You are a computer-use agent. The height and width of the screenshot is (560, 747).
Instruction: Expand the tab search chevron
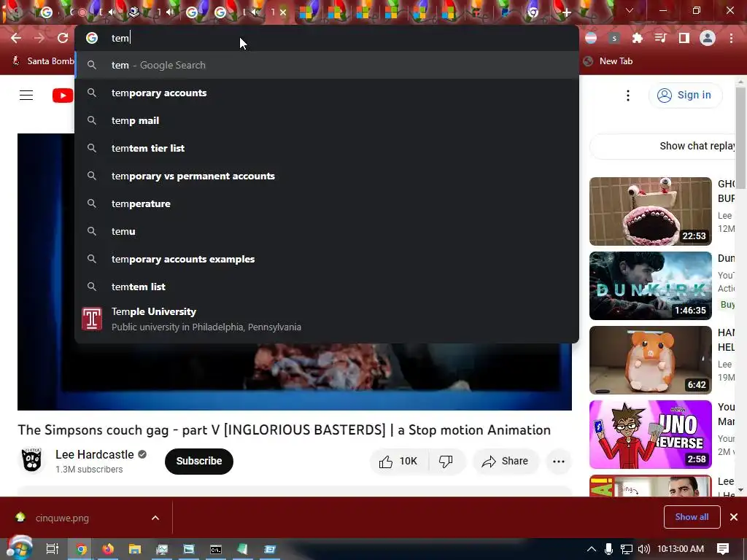630,10
